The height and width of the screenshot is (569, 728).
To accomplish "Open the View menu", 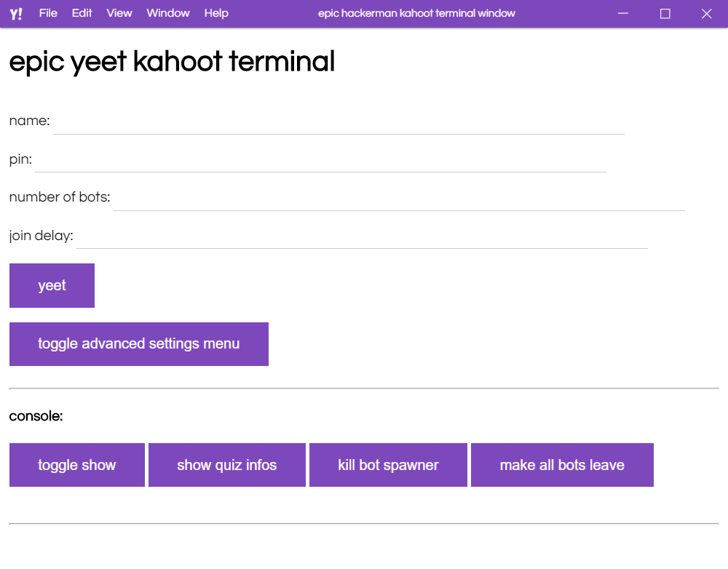I will pos(119,13).
